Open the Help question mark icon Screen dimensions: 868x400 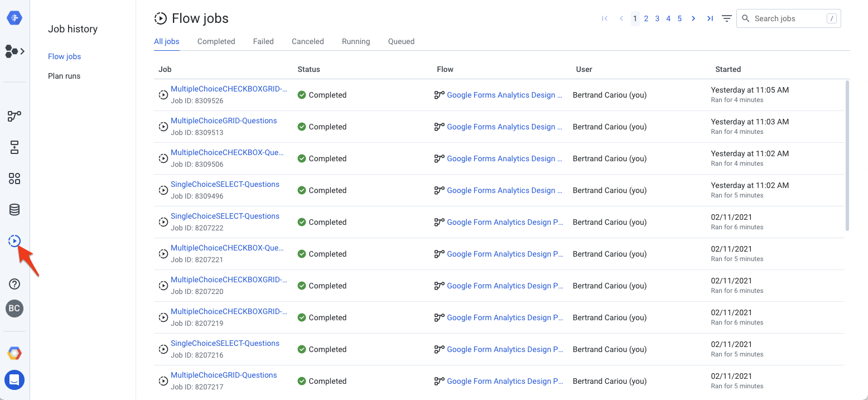click(x=15, y=284)
